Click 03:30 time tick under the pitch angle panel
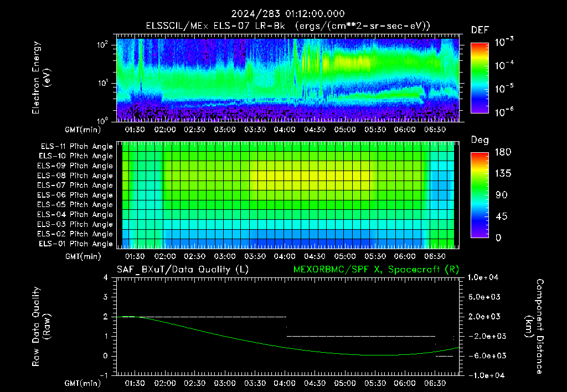 pos(255,256)
